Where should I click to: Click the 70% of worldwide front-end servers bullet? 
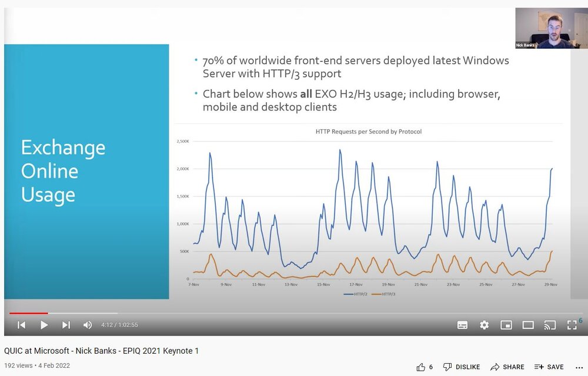pyautogui.click(x=356, y=67)
